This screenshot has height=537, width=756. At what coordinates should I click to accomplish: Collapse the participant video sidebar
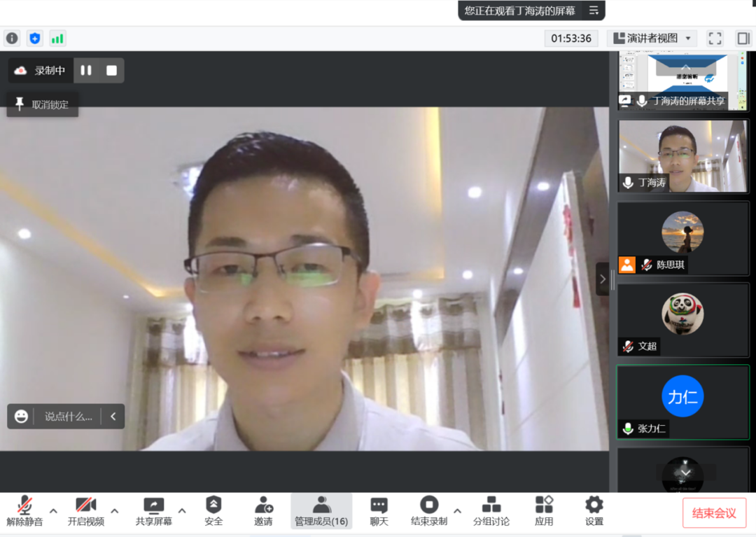coord(602,279)
